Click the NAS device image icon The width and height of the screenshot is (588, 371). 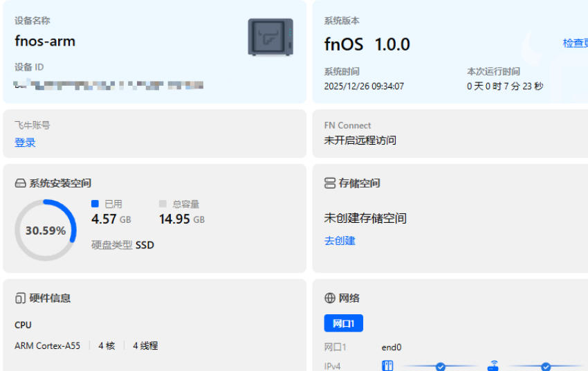(x=270, y=37)
